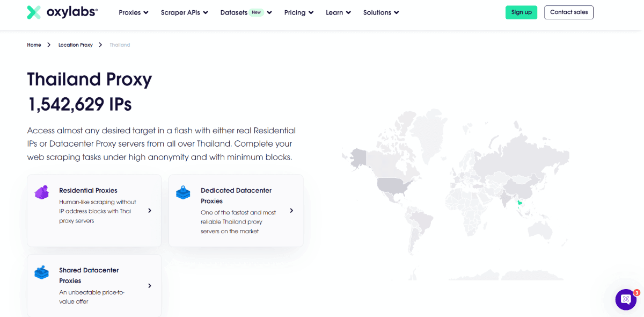
Task: Go to Home breadcrumb link
Action: point(34,45)
